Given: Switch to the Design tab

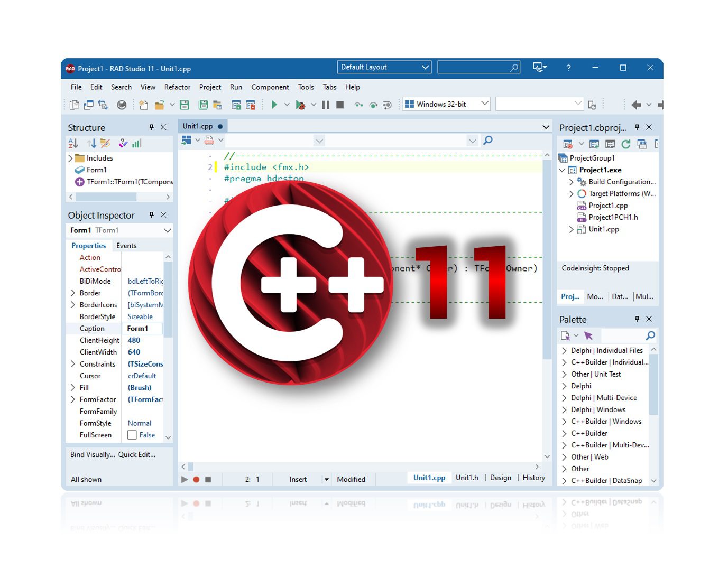Looking at the screenshot, I should (500, 478).
